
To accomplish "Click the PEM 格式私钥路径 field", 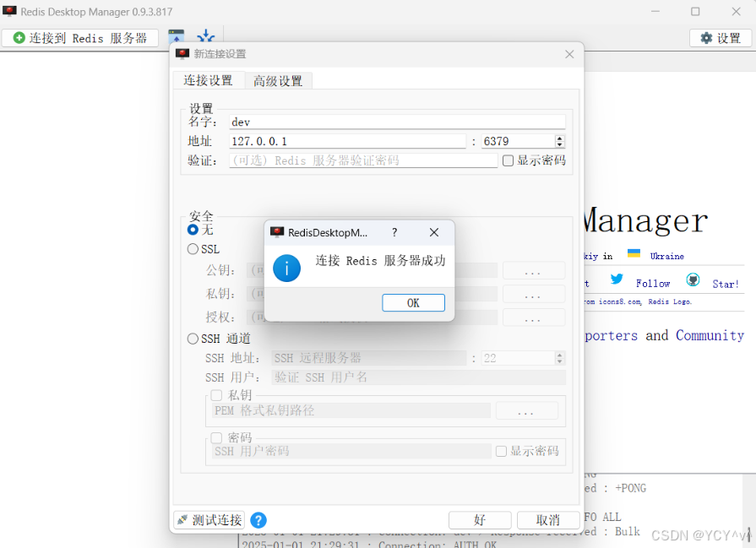I will [x=351, y=410].
